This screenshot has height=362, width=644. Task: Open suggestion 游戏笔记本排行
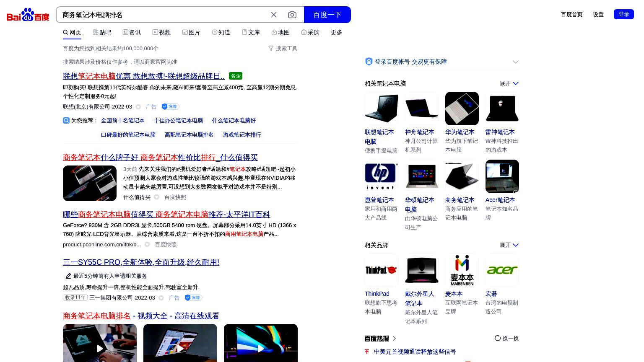(x=242, y=134)
